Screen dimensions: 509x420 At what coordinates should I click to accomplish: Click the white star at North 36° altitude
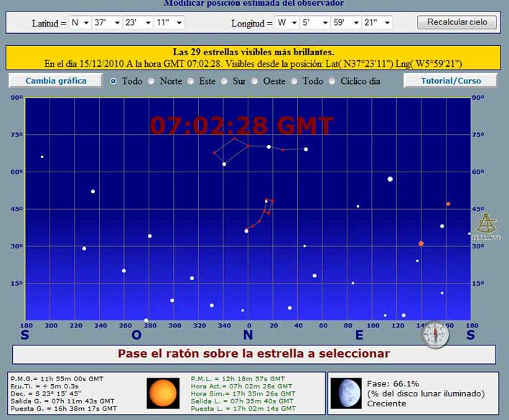246,231
